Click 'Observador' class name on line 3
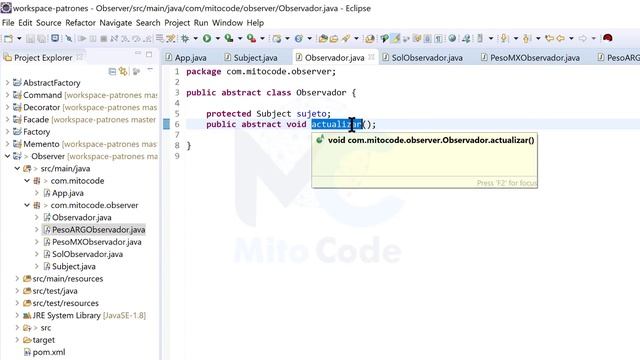This screenshot has height=360, width=640. pos(321,93)
